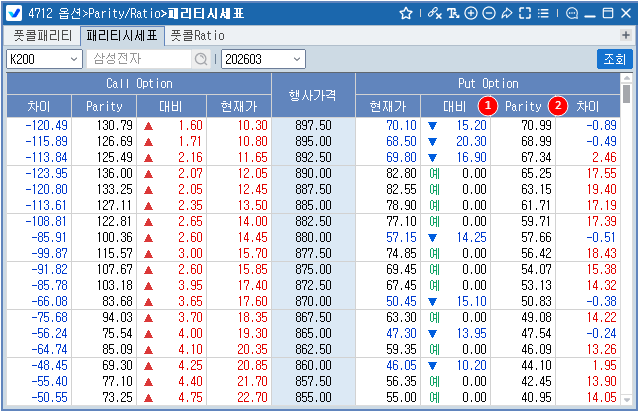Click the share arrow icon in title bar
The height and width of the screenshot is (412, 639).
tap(506, 13)
